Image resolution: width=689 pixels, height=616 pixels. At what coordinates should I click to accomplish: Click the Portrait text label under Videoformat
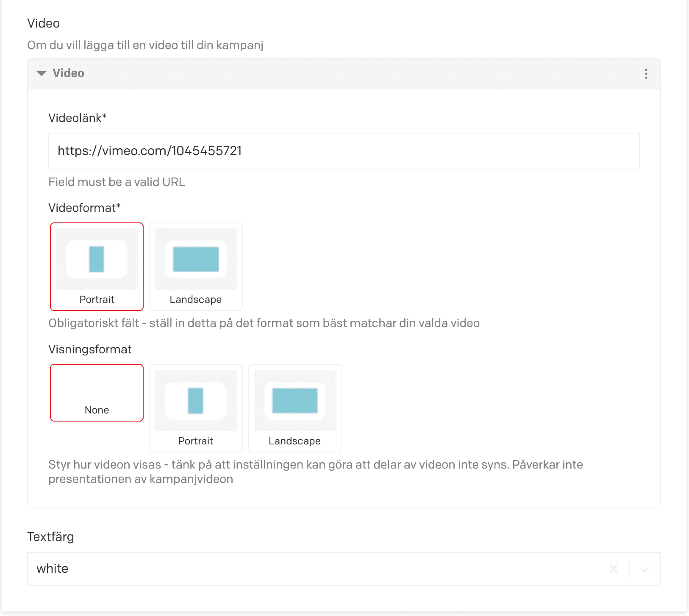[97, 300]
